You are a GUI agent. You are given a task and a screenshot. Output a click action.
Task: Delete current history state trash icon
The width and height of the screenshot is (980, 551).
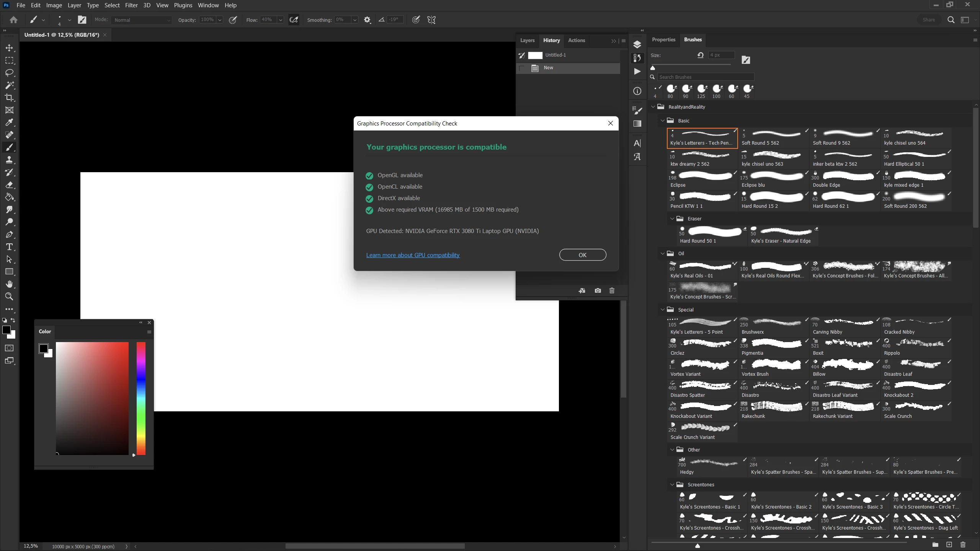[612, 291]
